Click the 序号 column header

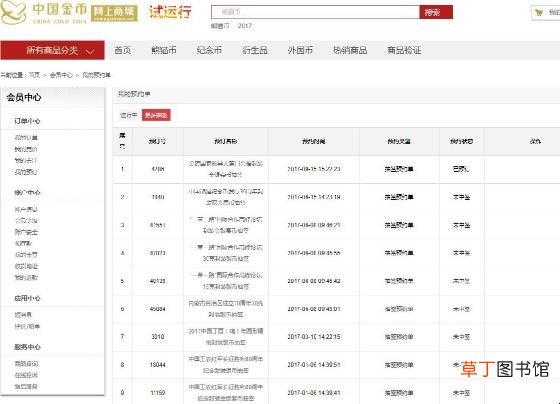[x=122, y=141]
